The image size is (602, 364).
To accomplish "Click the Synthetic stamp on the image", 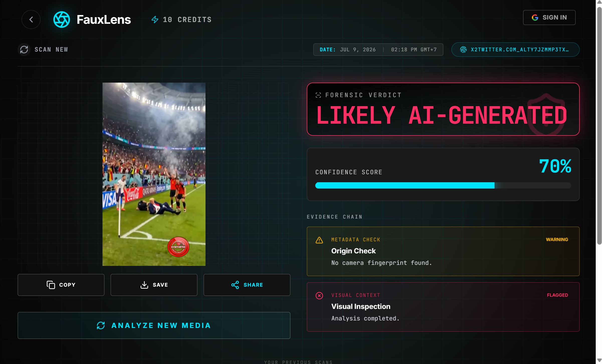I will 178,247.
